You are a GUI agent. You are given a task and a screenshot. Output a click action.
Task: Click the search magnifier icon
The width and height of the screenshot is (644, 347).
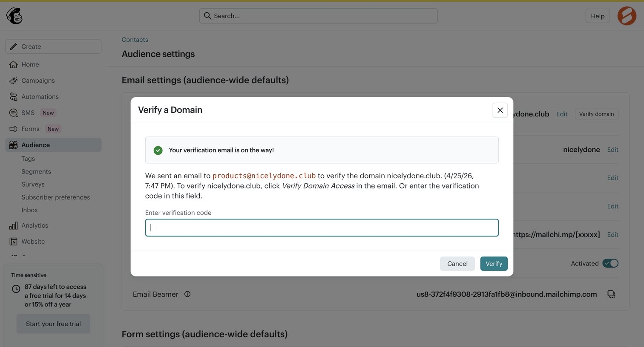click(x=207, y=16)
